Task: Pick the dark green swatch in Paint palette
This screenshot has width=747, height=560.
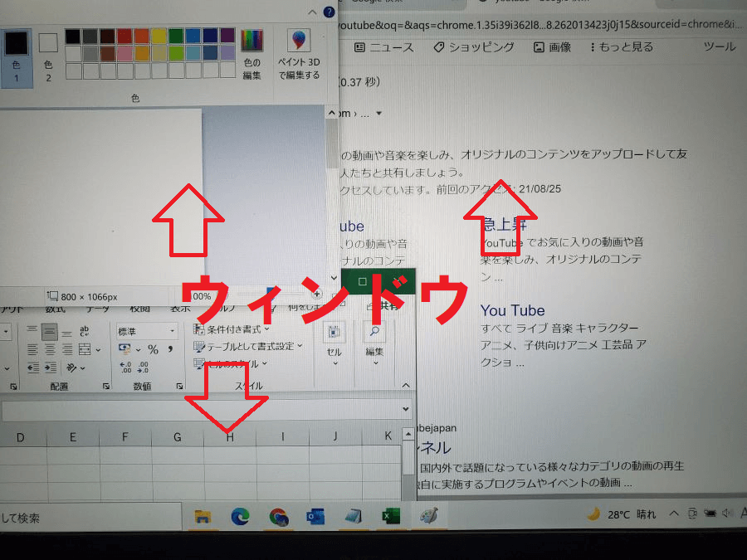Action: tap(176, 36)
